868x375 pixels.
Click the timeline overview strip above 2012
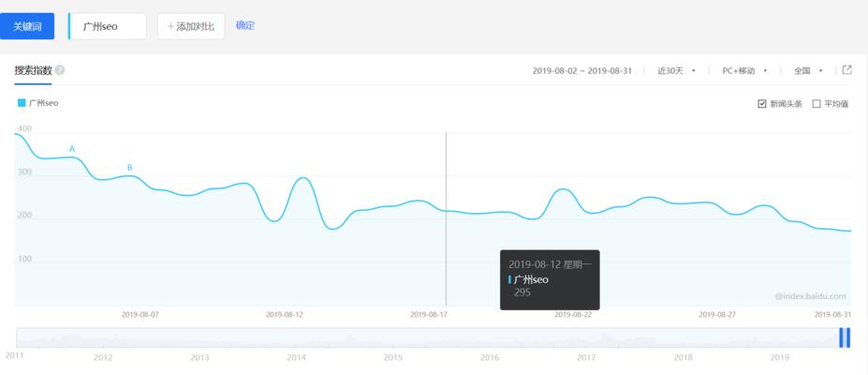pos(103,337)
